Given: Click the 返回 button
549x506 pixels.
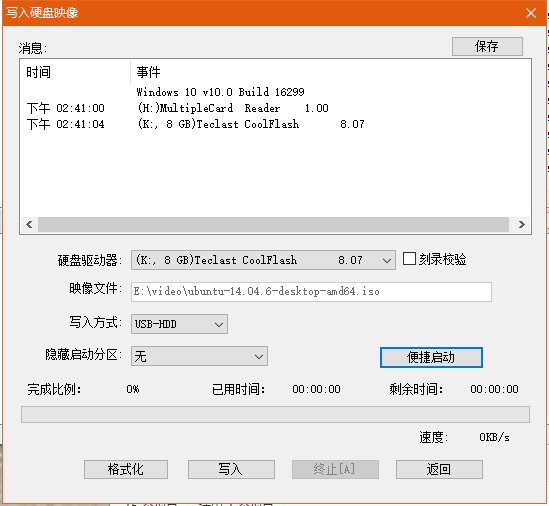Looking at the screenshot, I should (439, 469).
